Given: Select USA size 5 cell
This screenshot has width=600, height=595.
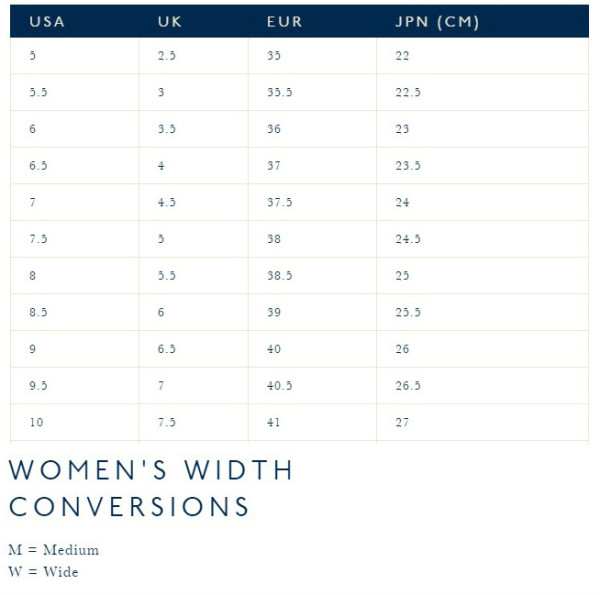Looking at the screenshot, I should 75,56.
